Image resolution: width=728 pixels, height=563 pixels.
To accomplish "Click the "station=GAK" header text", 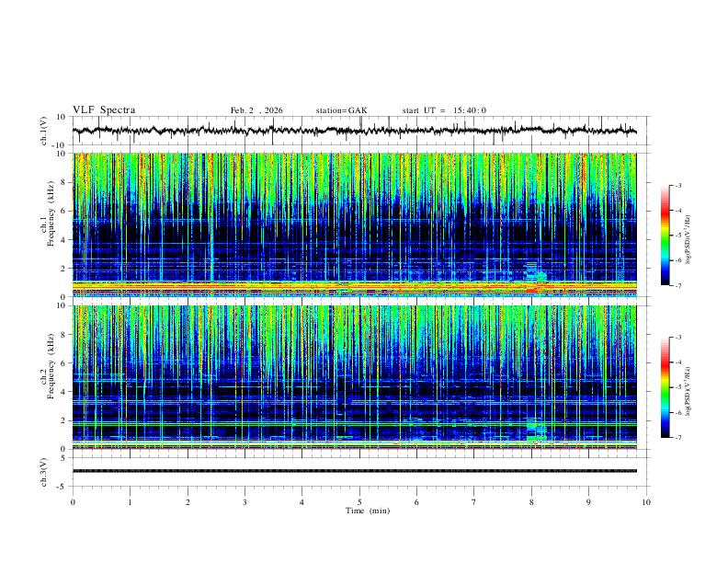I will (341, 110).
